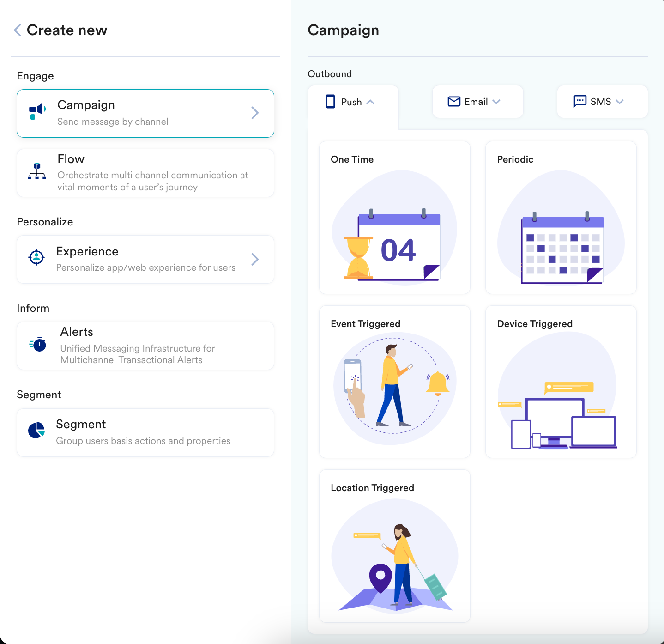664x644 pixels.
Task: Open Campaign submenu via right chevron
Action: click(255, 113)
